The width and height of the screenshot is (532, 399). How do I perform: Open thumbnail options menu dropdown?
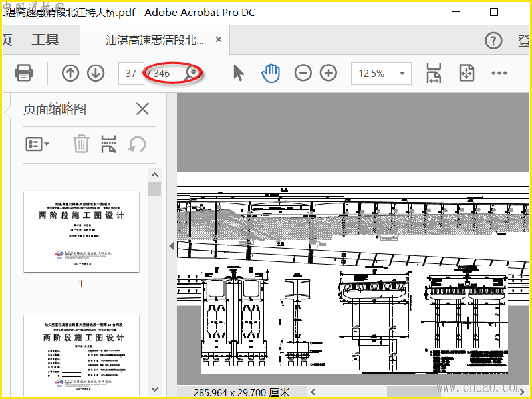pos(37,144)
